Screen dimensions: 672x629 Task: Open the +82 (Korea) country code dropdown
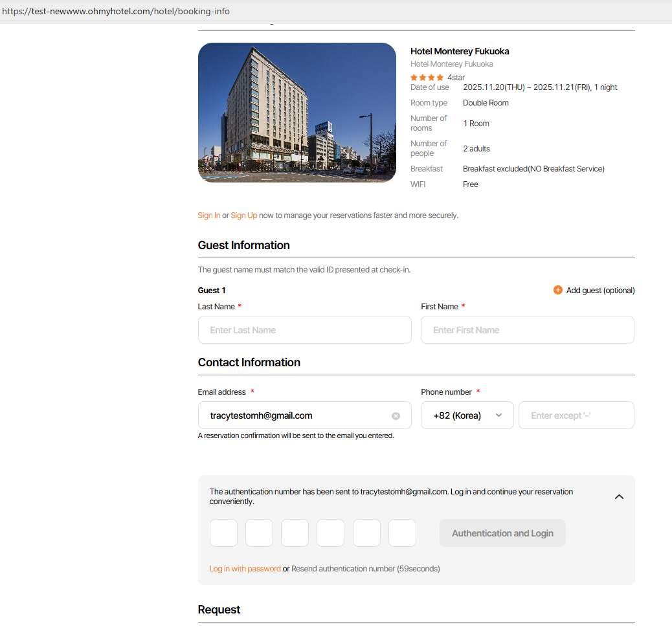pos(467,415)
